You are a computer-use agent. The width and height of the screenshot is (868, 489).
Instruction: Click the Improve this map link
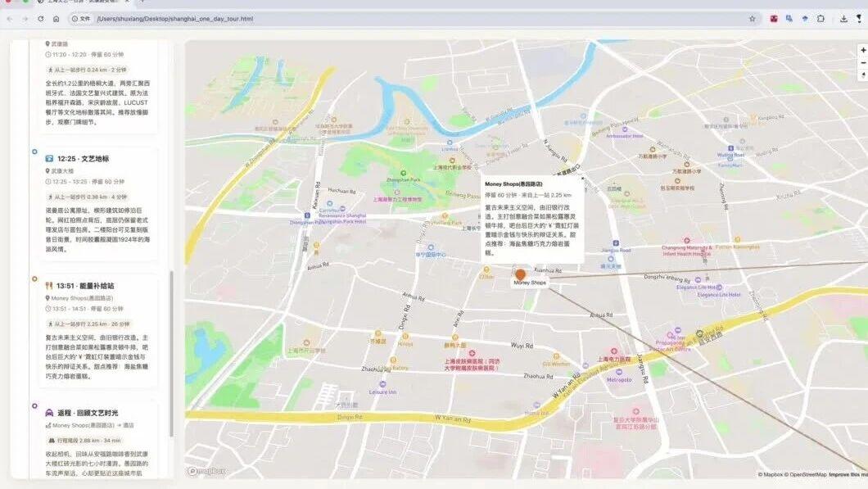pyautogui.click(x=848, y=474)
